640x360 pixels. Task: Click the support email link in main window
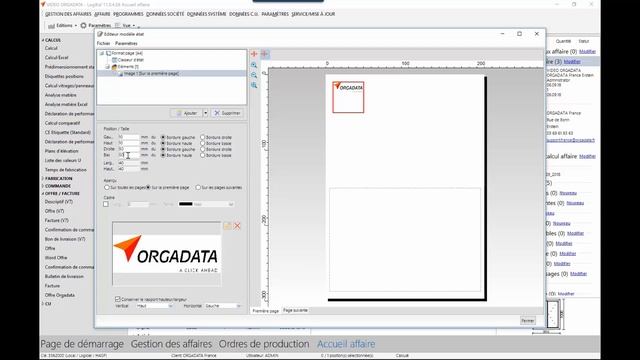coord(570,140)
